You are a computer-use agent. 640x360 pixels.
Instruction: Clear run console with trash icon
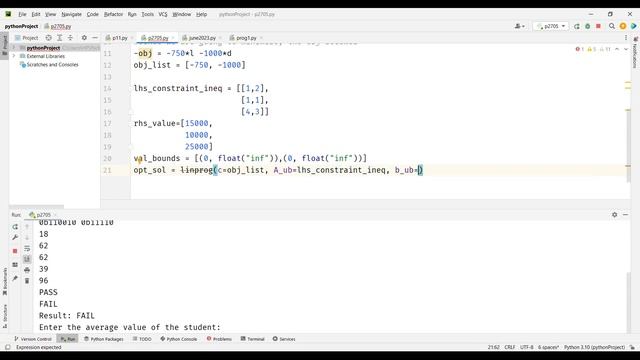[27, 281]
